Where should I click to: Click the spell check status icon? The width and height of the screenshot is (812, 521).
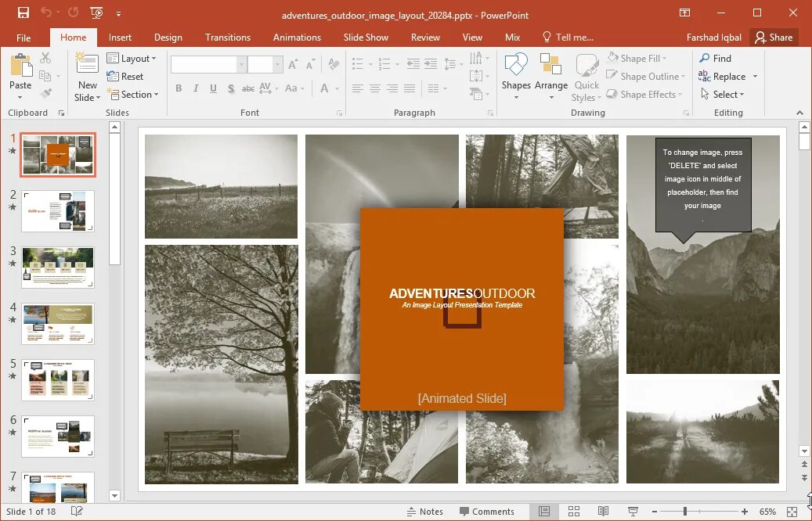coord(77,511)
